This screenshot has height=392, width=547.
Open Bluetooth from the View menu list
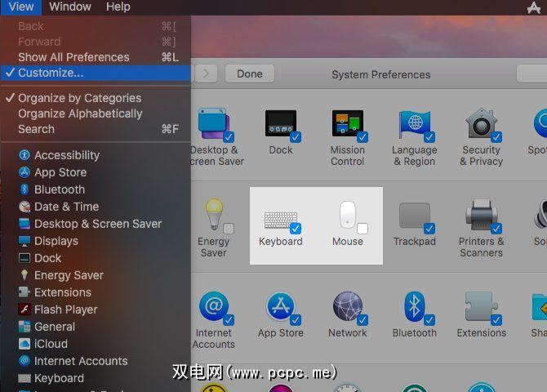(x=96, y=189)
